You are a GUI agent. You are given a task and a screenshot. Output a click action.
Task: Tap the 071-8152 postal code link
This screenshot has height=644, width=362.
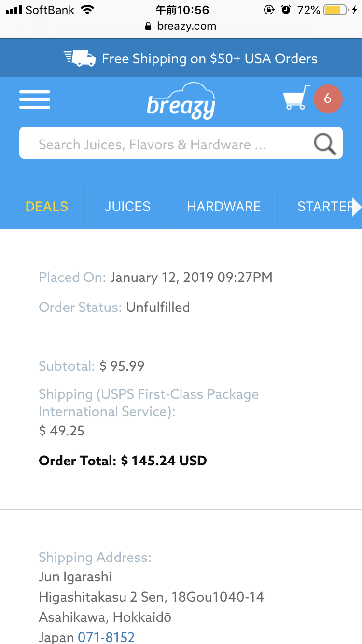(106, 637)
